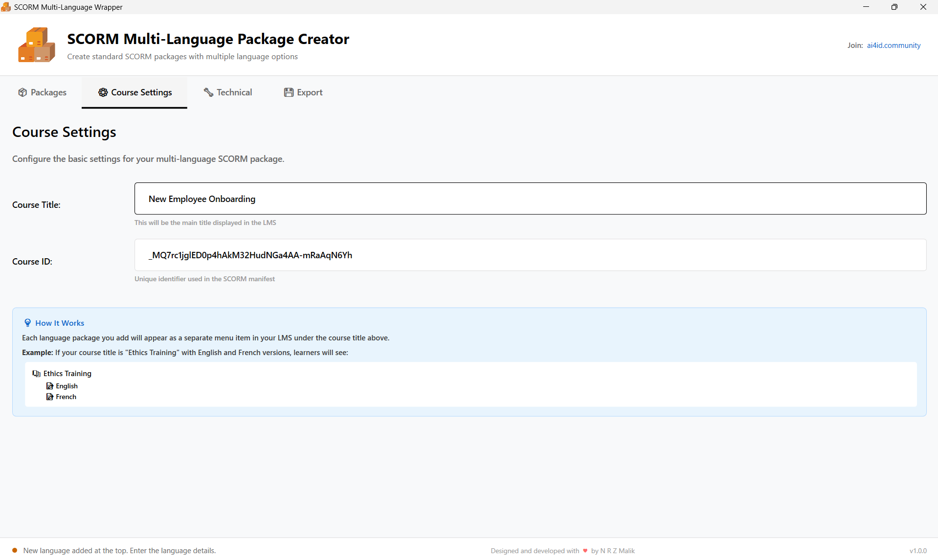Click the orange boxes app logo

click(37, 45)
